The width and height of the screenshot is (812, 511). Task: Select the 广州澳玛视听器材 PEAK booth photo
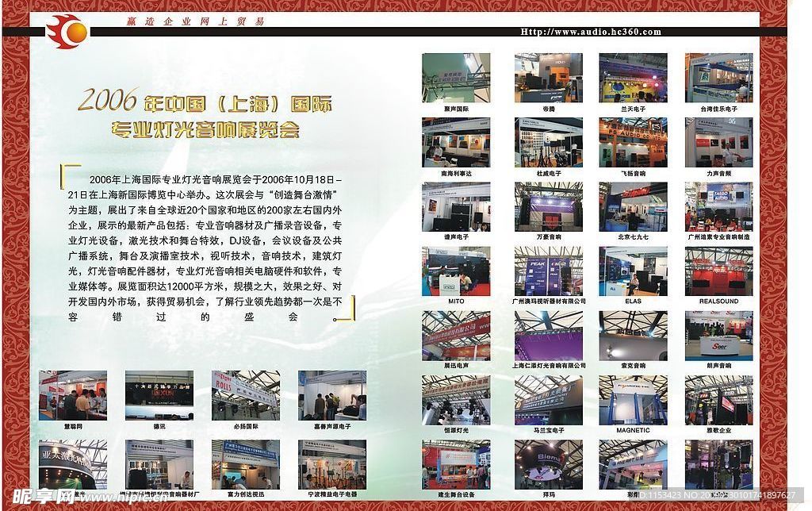point(549,271)
